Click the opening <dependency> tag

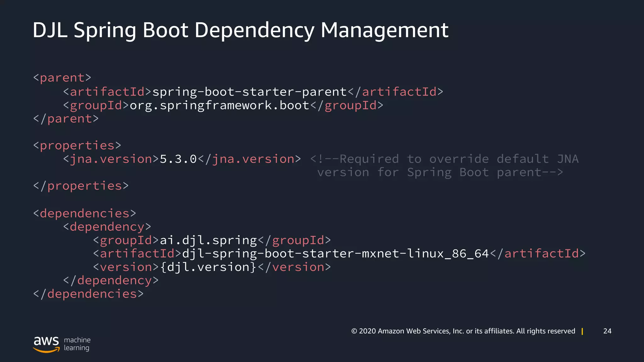click(x=107, y=227)
